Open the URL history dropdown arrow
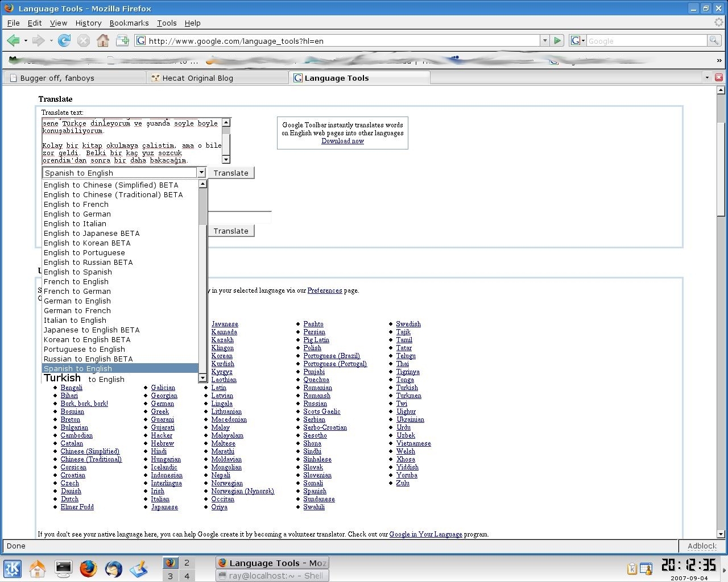Viewport: 728px width, 582px height. tap(545, 40)
